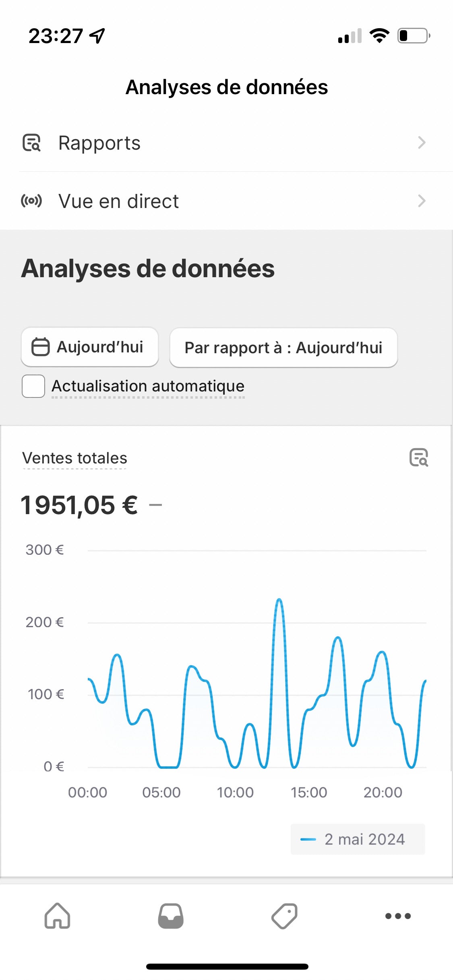Open the Ventes totales report icon
The height and width of the screenshot is (980, 453).
(419, 457)
